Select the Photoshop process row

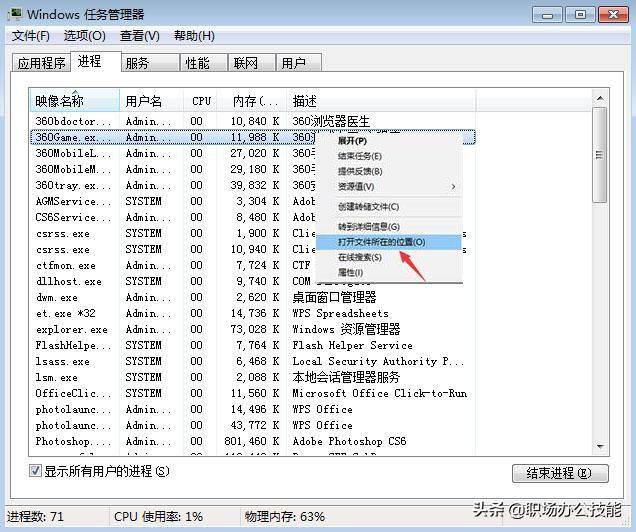coord(253,441)
